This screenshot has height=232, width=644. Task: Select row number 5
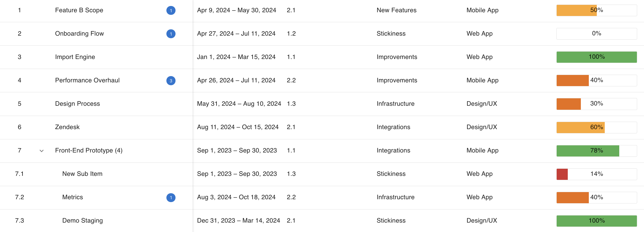coord(19,104)
